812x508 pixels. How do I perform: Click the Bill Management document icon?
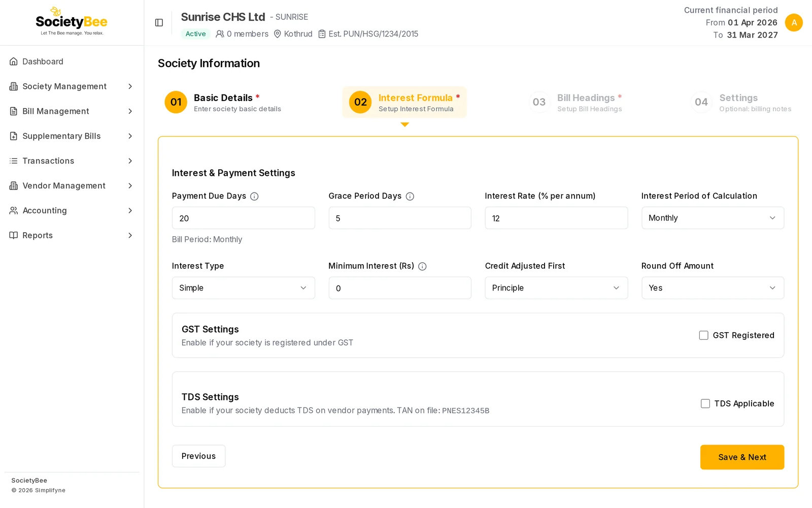[14, 111]
